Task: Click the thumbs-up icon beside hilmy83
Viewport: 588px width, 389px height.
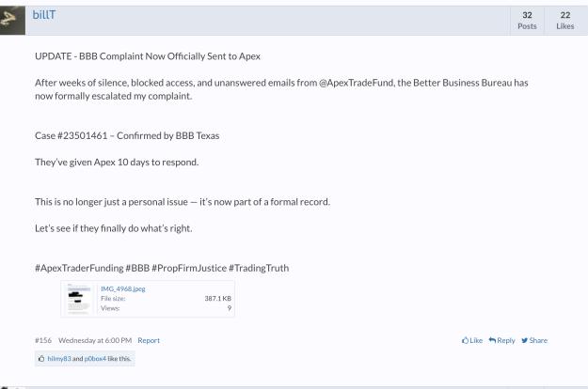Action: click(x=41, y=359)
